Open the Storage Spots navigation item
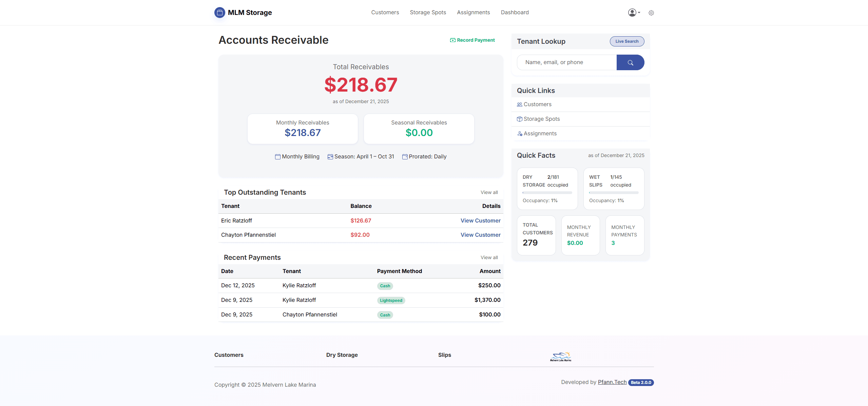The width and height of the screenshot is (868, 406). point(428,12)
